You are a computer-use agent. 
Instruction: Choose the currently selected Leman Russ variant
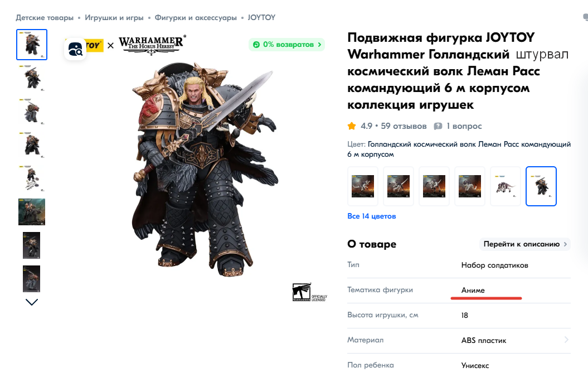pyautogui.click(x=541, y=186)
